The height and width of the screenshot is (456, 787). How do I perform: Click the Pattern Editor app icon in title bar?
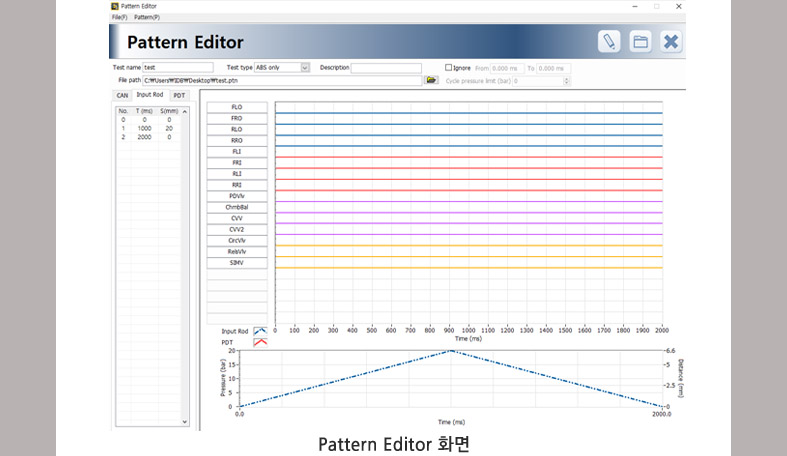[x=114, y=6]
